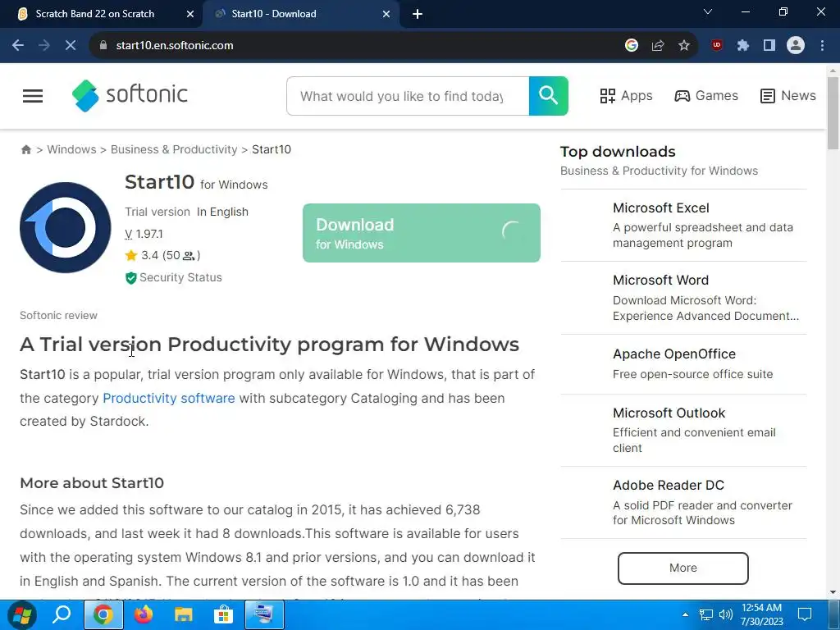Close the Scratch Band 22 tab

tap(190, 14)
